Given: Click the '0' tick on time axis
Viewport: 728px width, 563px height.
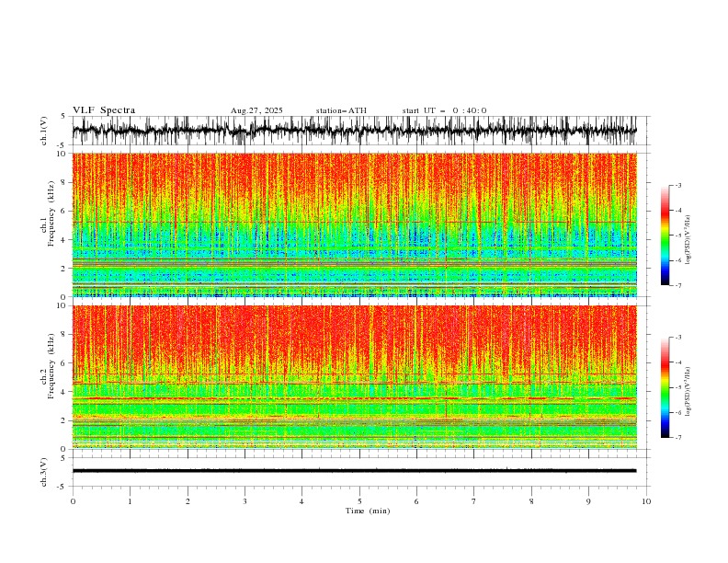Looking at the screenshot, I should point(73,501).
